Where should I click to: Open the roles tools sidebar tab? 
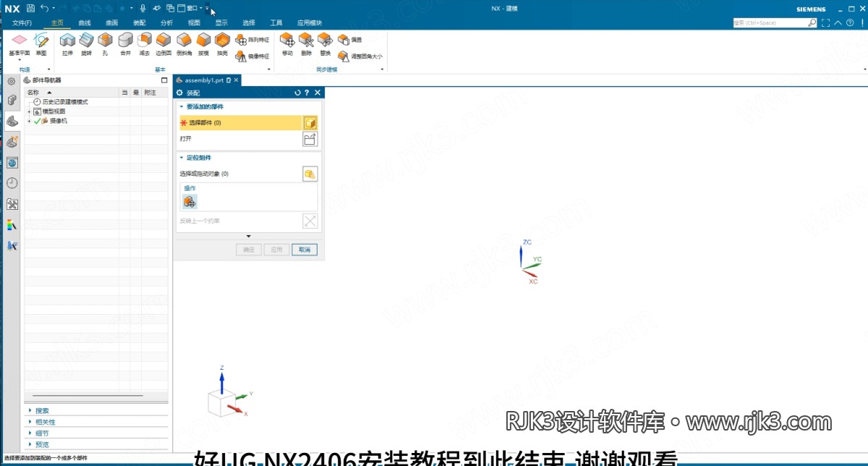(x=12, y=204)
